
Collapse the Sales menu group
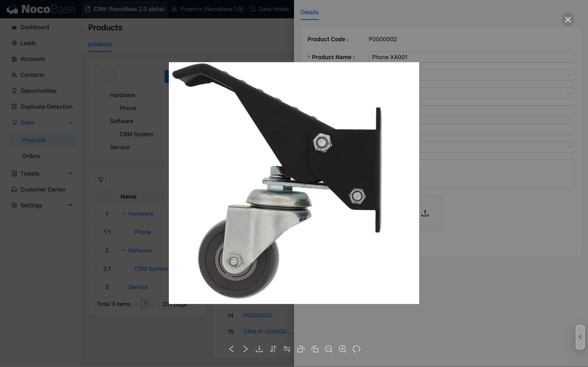tap(70, 123)
